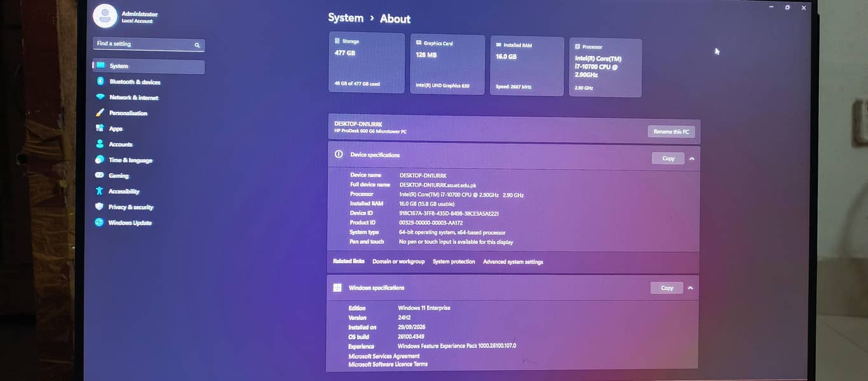Open the Processor i7-10700 card
Viewport: 868px width, 381px height.
pyautogui.click(x=605, y=68)
